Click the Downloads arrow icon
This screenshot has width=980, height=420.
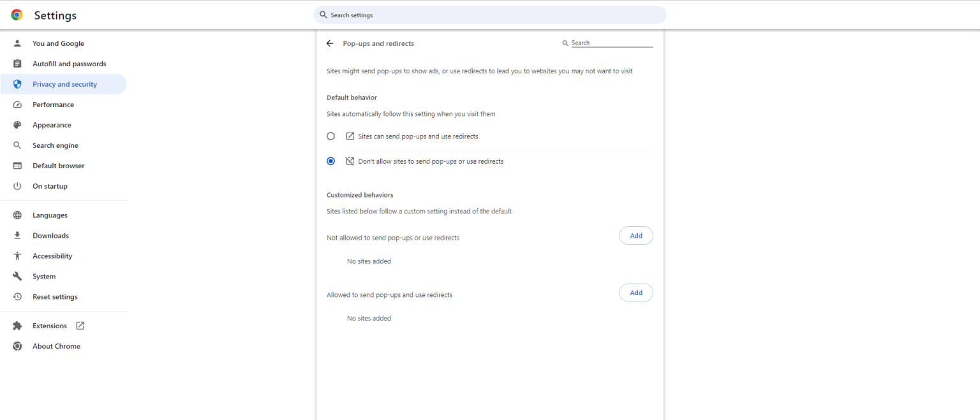point(17,235)
